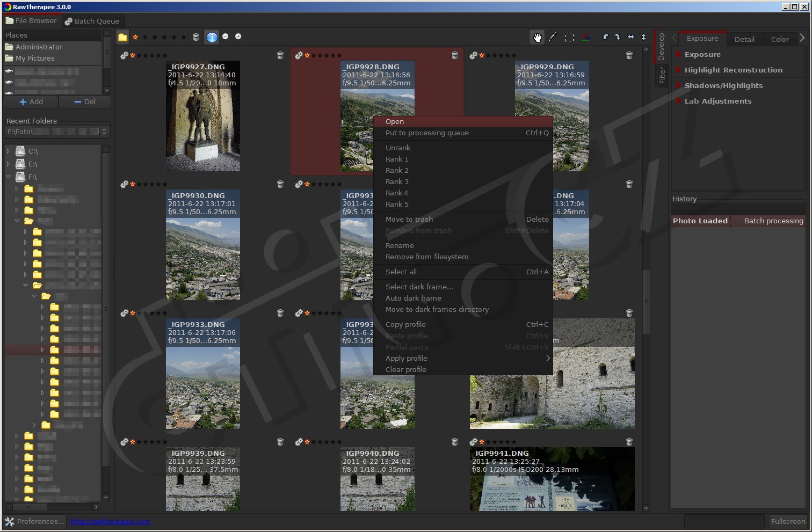812x532 pixels.
Task: Select Photo Loaded history entry
Action: pyautogui.click(x=738, y=221)
